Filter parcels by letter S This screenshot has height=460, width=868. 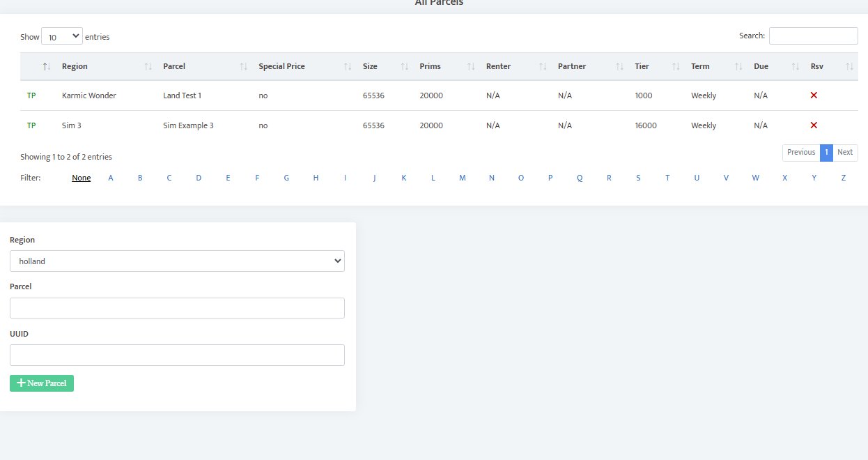pyautogui.click(x=638, y=178)
